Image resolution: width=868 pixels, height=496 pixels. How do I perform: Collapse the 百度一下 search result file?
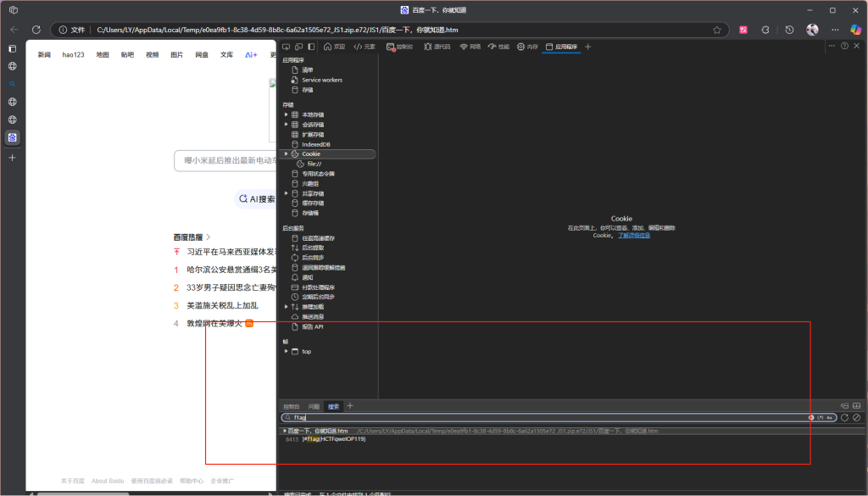[285, 431]
